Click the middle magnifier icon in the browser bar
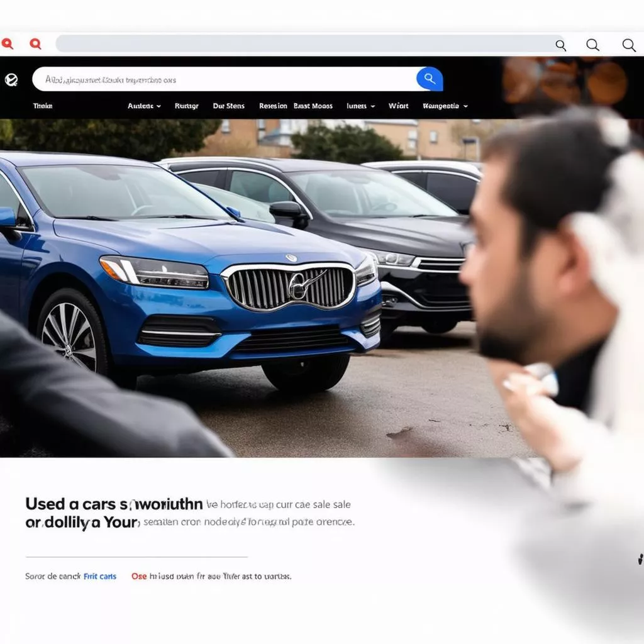The image size is (644, 644). [x=592, y=45]
